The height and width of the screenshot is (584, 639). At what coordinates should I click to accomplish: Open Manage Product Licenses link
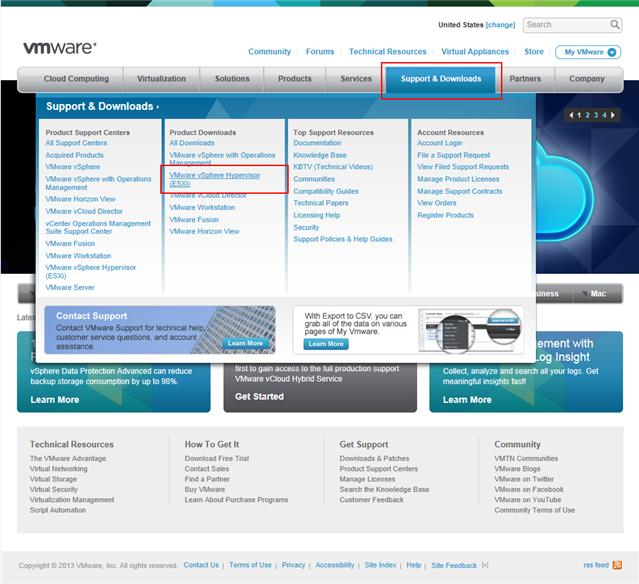click(458, 179)
